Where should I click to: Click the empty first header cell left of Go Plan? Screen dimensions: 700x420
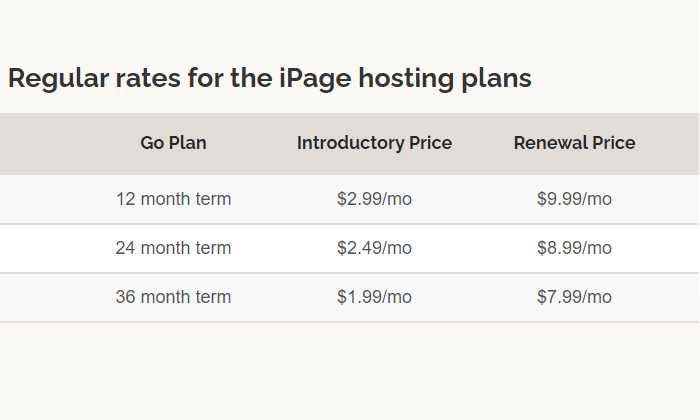37,144
